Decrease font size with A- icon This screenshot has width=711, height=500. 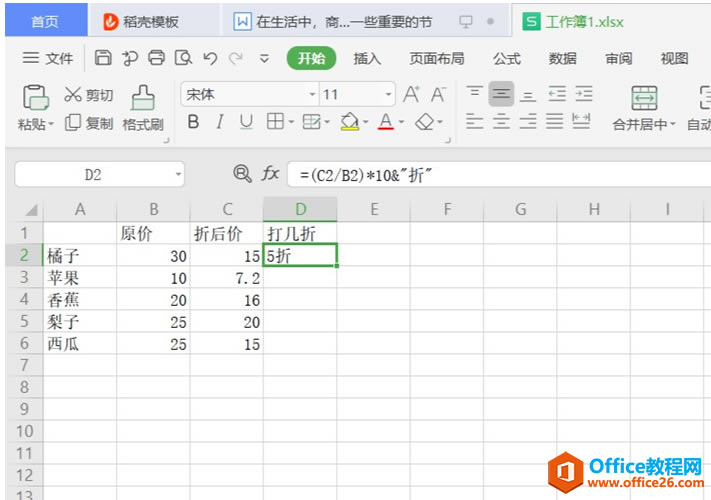coord(438,94)
